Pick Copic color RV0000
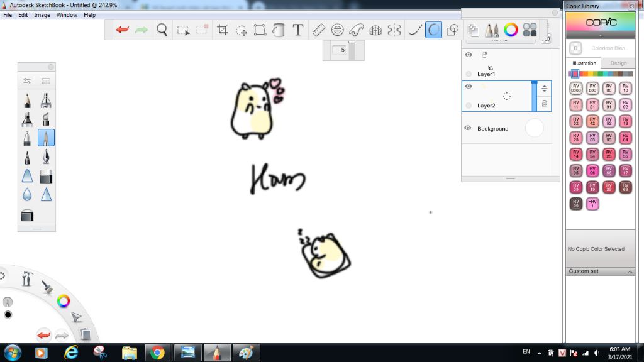 576,88
